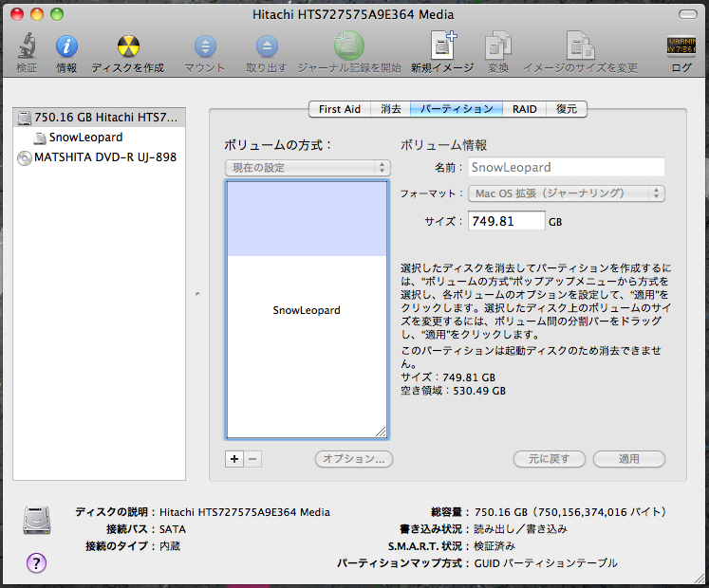Click the window title Hitachi HTS727575A9E364 Media
Viewport: 709px width, 588px height.
coord(353,14)
